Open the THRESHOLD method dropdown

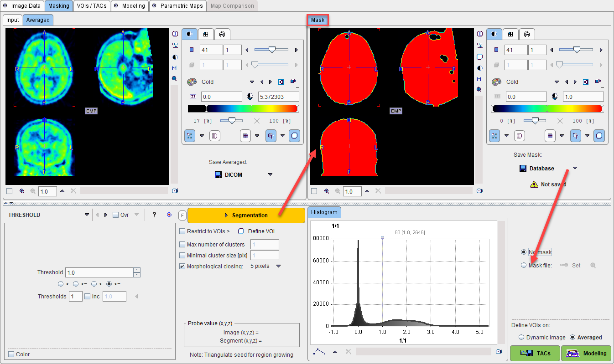click(x=87, y=215)
